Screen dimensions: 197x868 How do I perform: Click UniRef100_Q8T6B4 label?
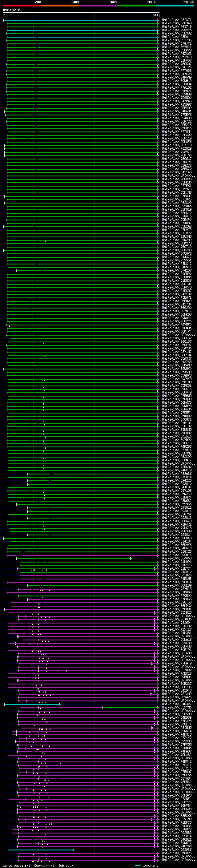(176, 778)
